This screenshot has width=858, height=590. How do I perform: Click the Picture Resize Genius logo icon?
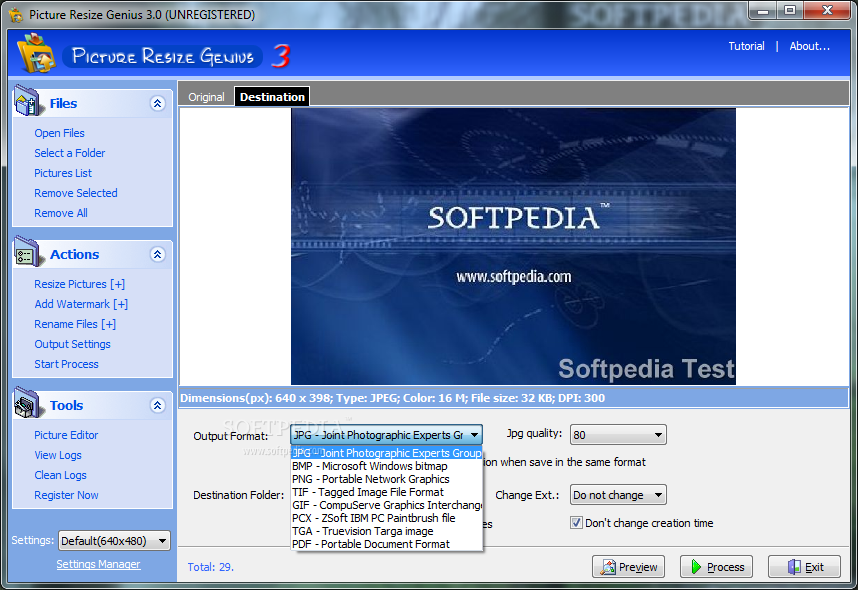[36, 53]
